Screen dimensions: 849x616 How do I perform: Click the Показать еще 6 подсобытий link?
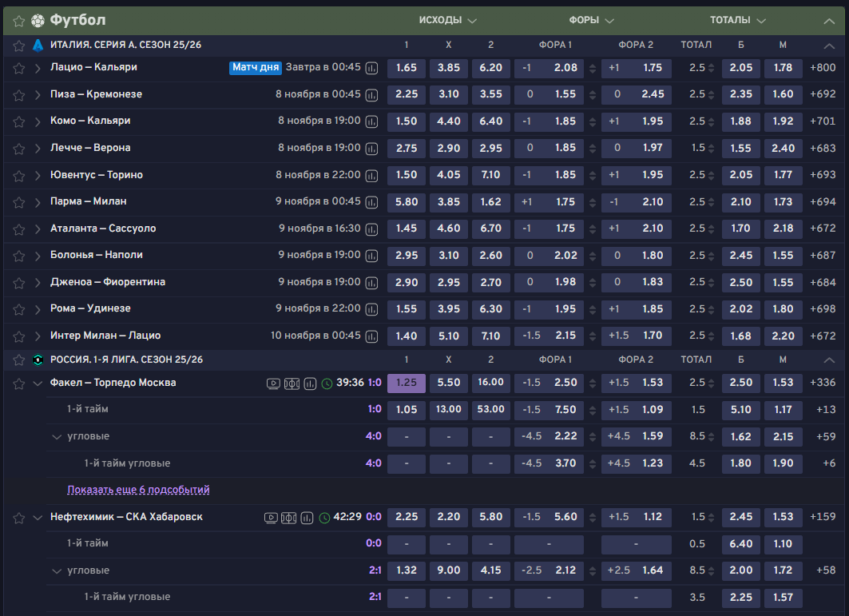pos(138,489)
